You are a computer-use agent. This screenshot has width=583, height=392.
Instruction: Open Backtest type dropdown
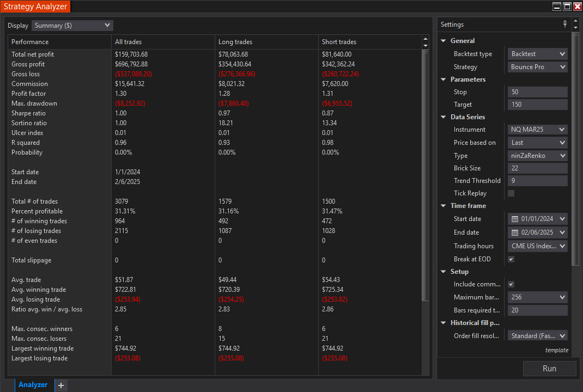537,54
